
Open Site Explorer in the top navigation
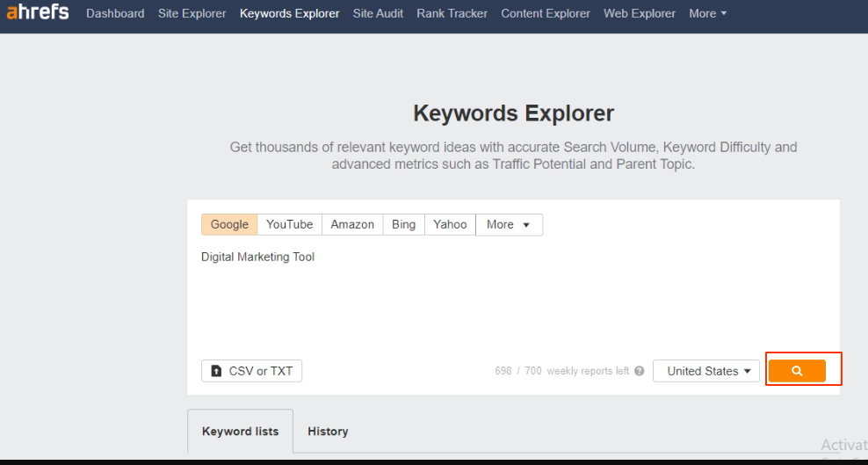pyautogui.click(x=192, y=13)
